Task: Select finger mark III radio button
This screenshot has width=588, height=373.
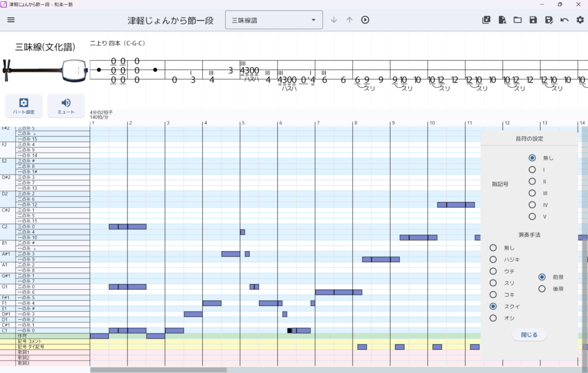Action: click(532, 193)
